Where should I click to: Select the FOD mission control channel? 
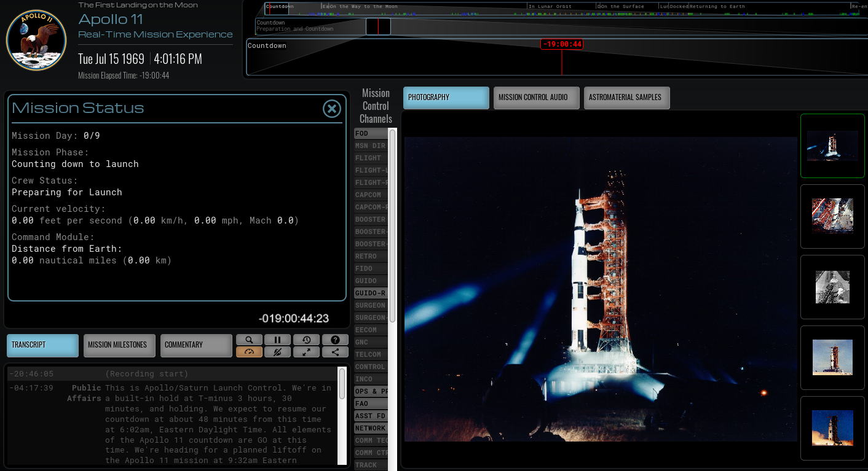coord(371,133)
